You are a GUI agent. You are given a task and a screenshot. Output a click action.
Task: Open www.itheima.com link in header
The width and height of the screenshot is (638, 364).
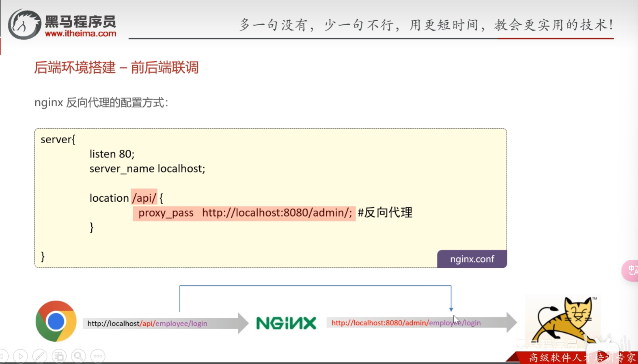[80, 34]
